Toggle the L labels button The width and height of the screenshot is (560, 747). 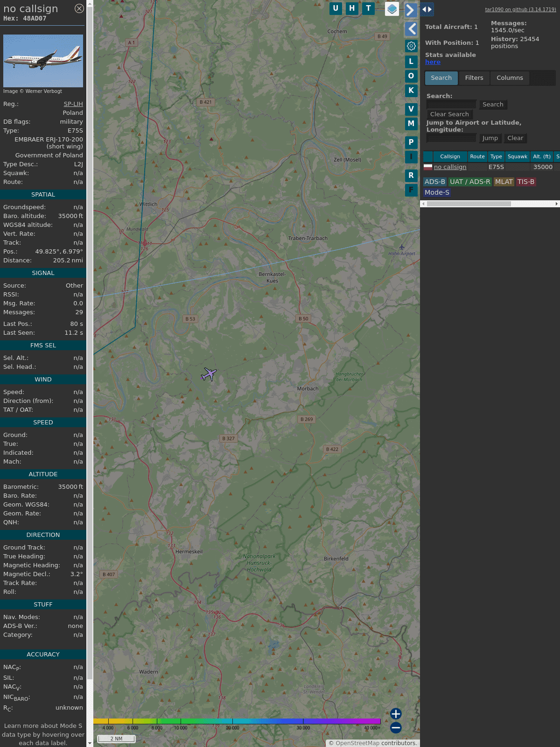411,62
